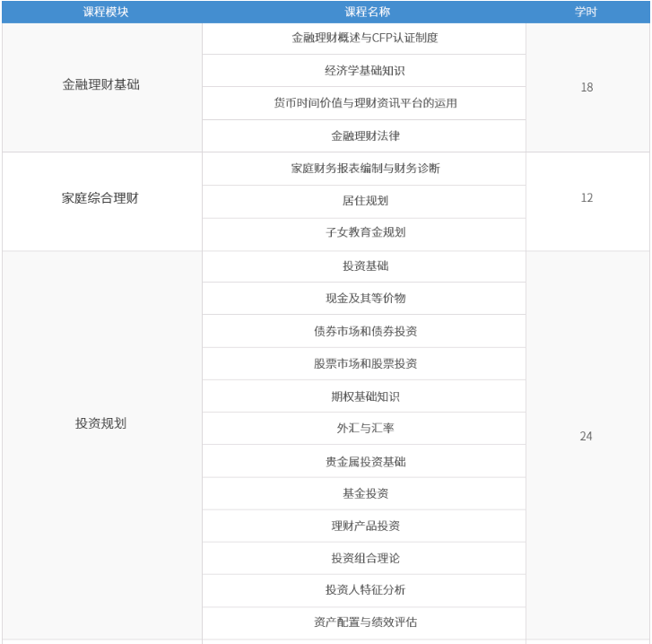Click course 基金投资

point(365,493)
